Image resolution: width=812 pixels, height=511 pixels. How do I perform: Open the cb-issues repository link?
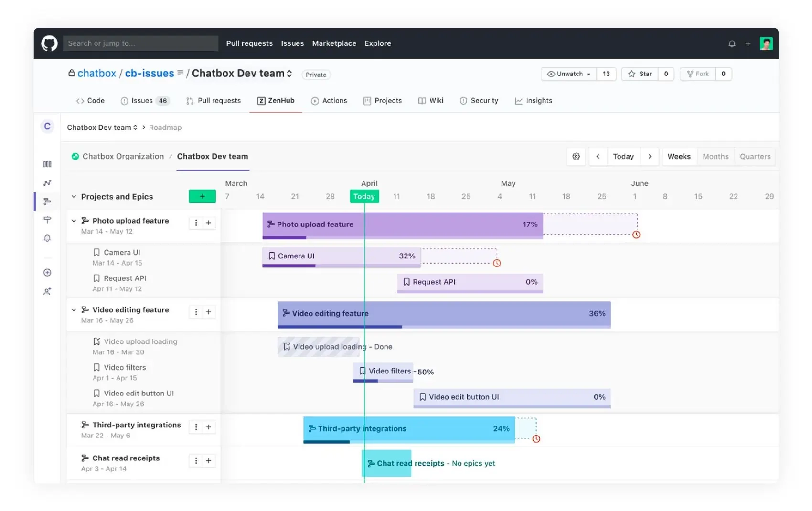[x=149, y=73]
